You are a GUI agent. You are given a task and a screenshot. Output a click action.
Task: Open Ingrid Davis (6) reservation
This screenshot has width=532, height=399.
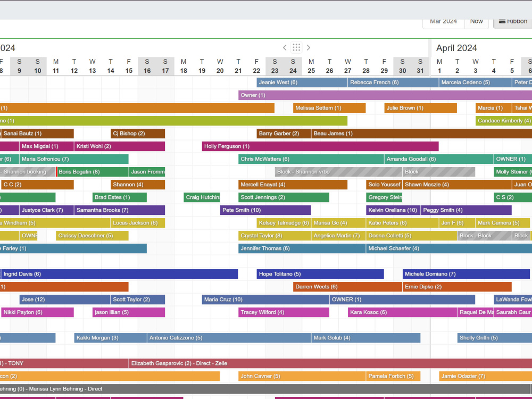pos(119,274)
